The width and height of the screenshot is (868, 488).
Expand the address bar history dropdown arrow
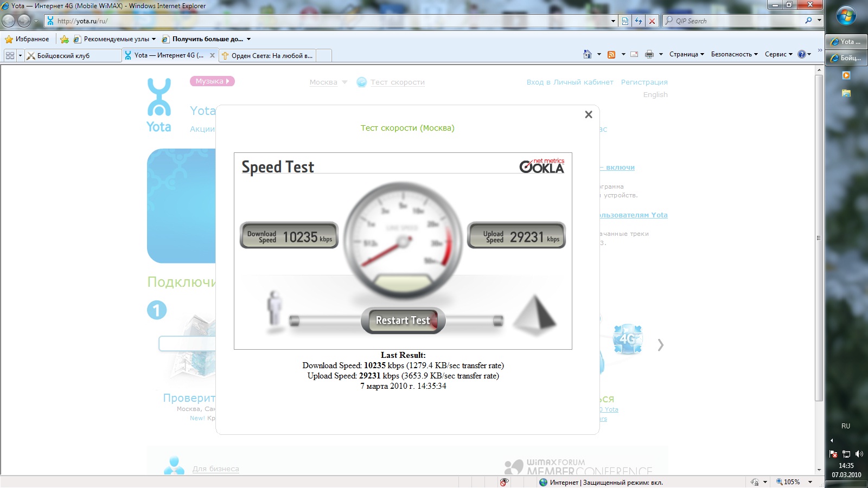click(614, 21)
